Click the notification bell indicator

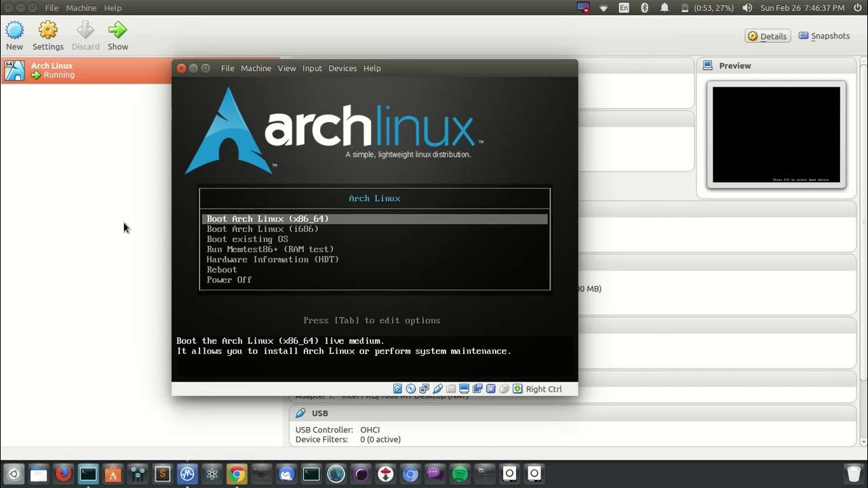click(665, 8)
